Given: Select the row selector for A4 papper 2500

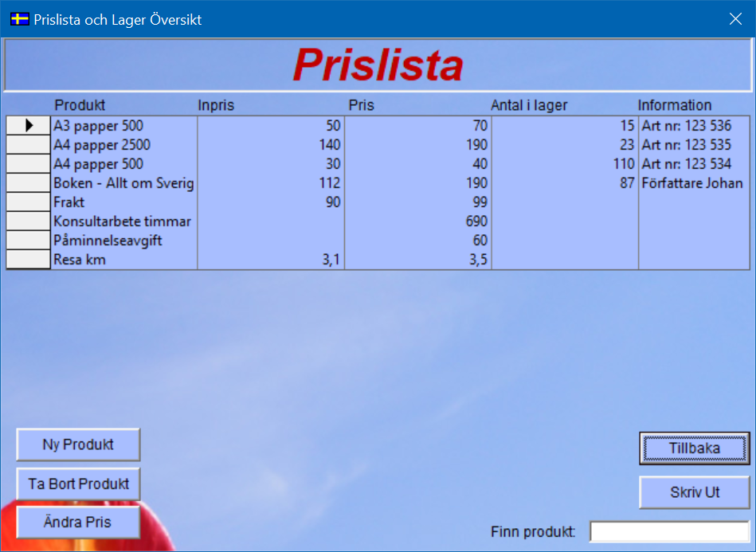Looking at the screenshot, I should [x=29, y=145].
